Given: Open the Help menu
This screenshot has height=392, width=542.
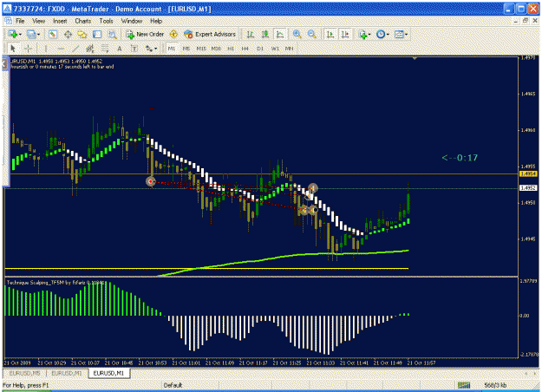Looking at the screenshot, I should tap(156, 21).
